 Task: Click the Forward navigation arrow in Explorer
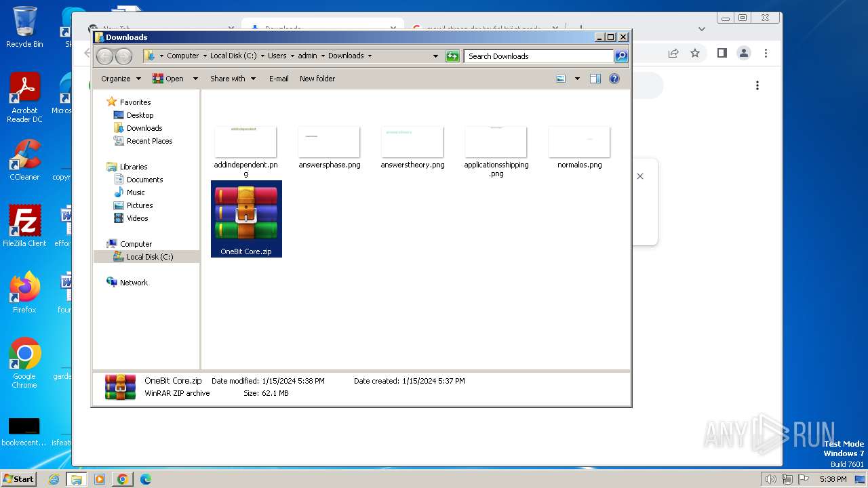pos(123,56)
